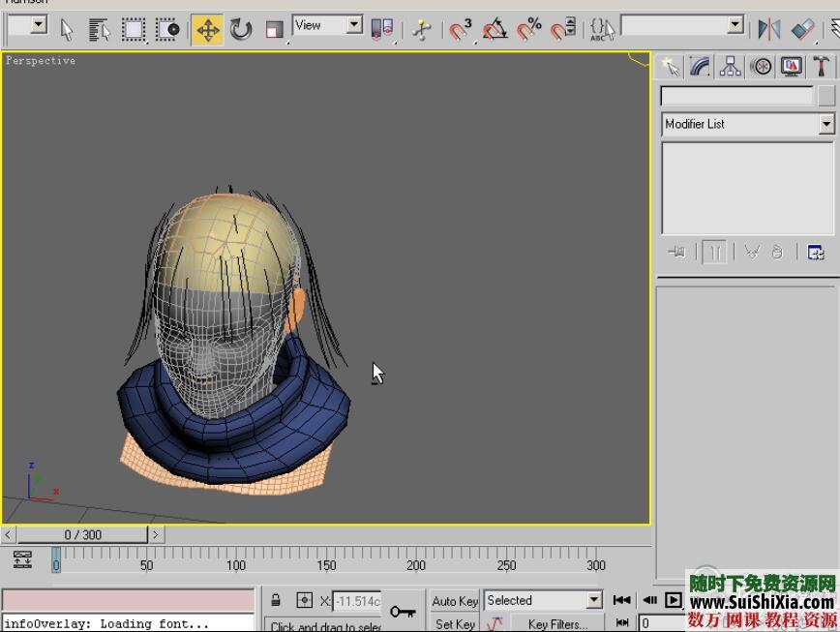The image size is (840, 632).
Task: Click the Perspective viewport label
Action: click(x=40, y=60)
